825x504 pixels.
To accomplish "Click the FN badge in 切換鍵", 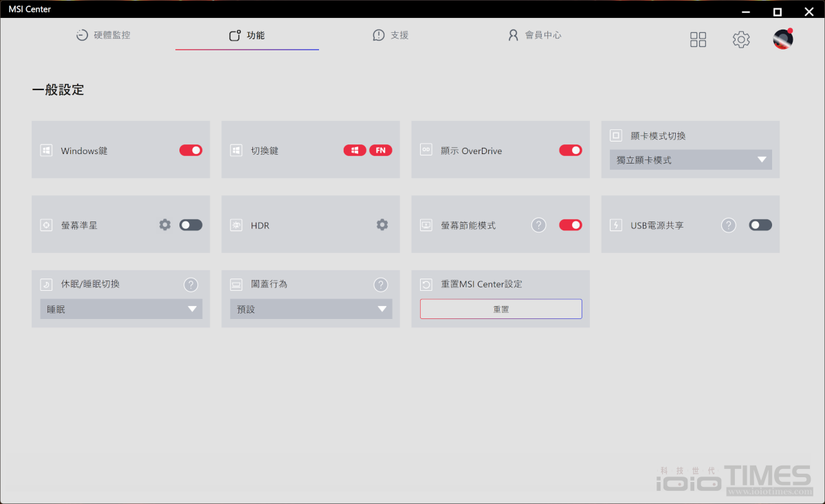I will [381, 150].
